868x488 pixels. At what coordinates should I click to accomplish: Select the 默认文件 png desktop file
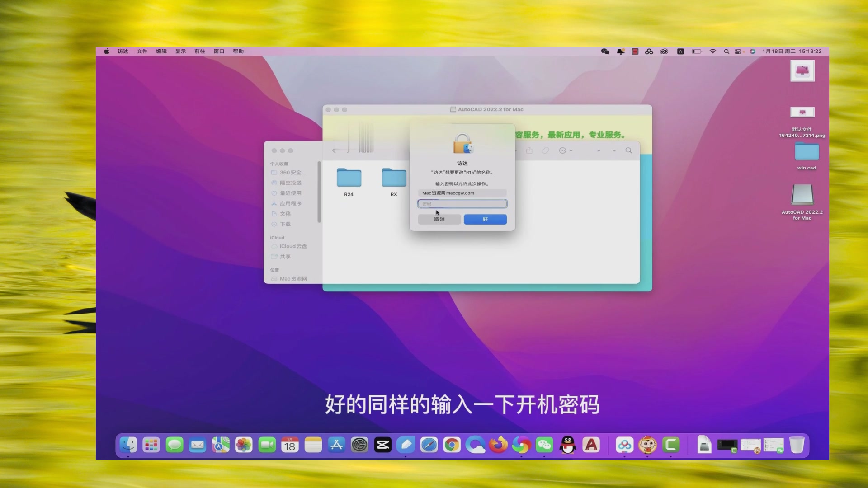tap(802, 122)
